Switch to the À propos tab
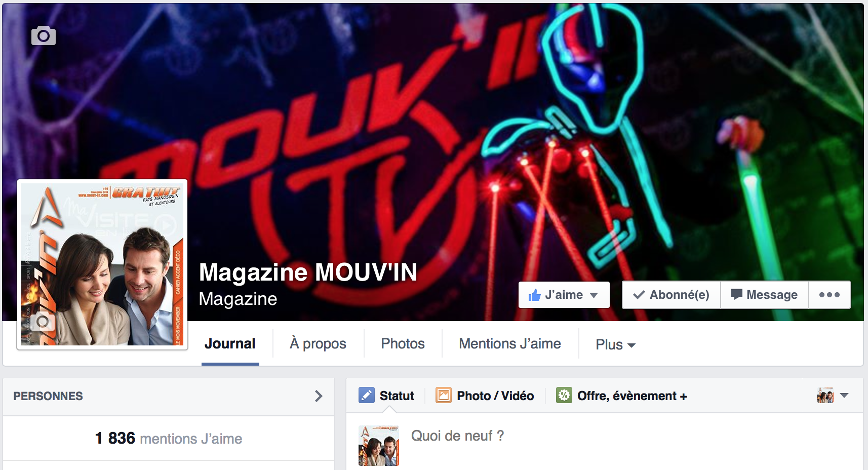Image resolution: width=868 pixels, height=470 pixels. (318, 344)
